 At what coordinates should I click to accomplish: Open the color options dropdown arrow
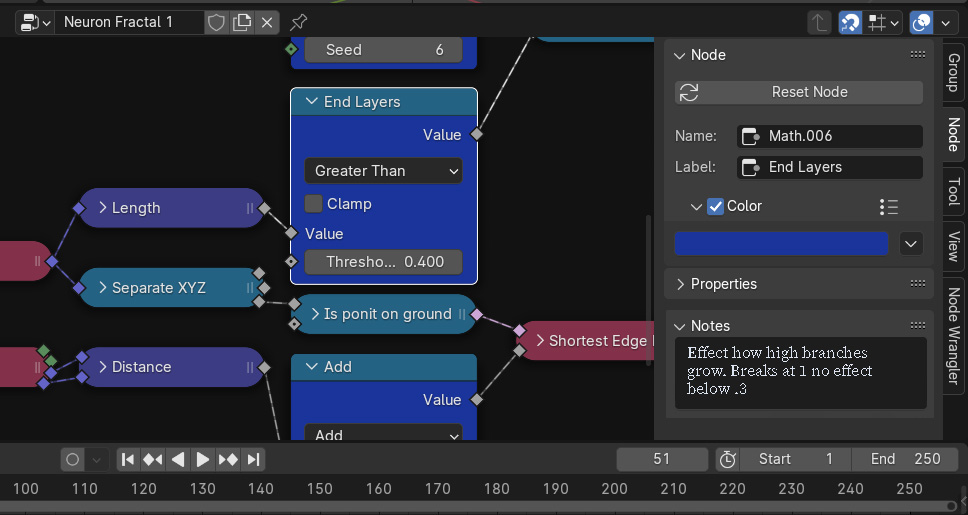click(x=911, y=244)
